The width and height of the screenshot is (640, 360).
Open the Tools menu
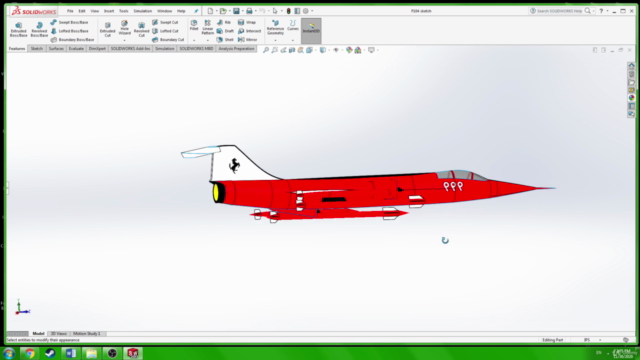point(124,11)
